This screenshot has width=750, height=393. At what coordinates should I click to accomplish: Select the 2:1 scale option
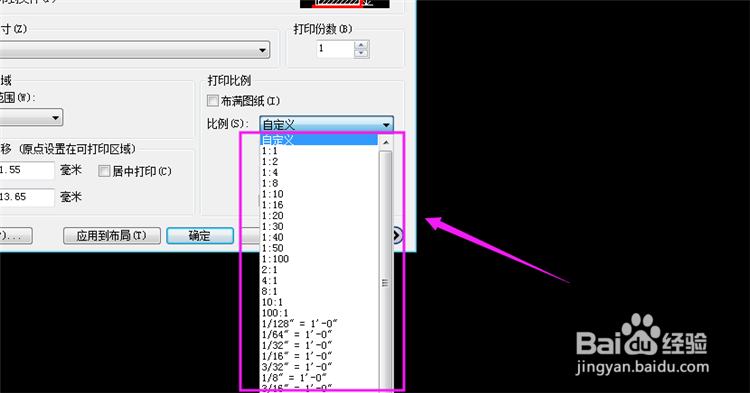[x=319, y=270]
